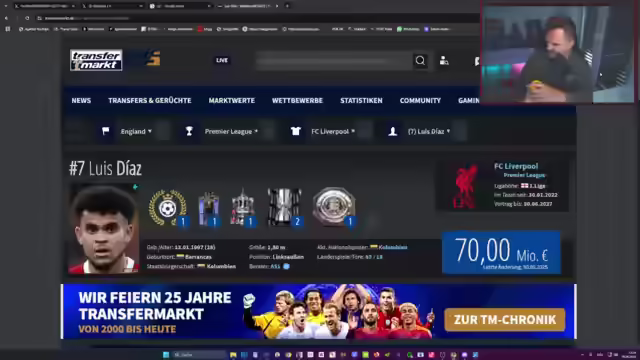Switch to the second browser tab
640x360 pixels.
tap(112, 6)
